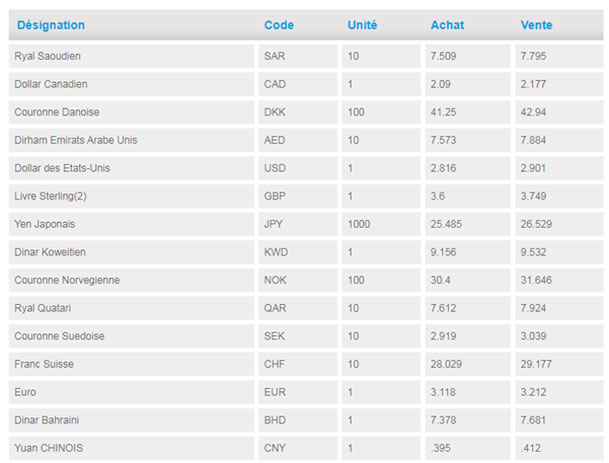This screenshot has height=463, width=609.
Task: Select the Ryal Quatari QAR code
Action: pyautogui.click(x=274, y=308)
